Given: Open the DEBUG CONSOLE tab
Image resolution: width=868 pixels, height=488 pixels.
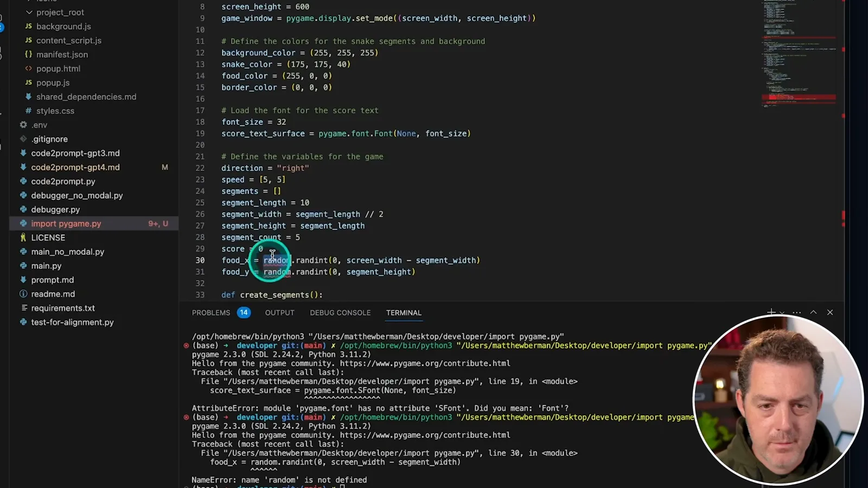Looking at the screenshot, I should (x=340, y=313).
